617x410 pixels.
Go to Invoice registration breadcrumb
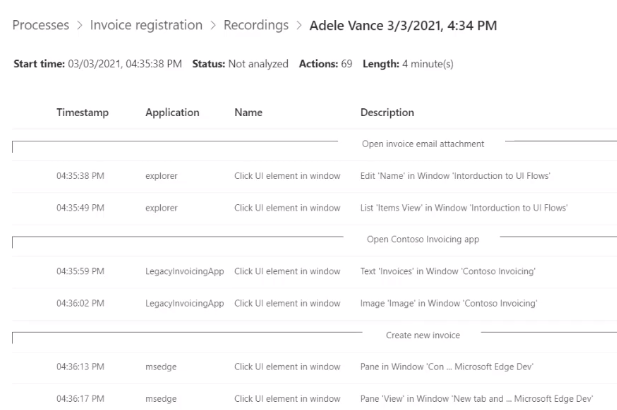click(x=146, y=25)
